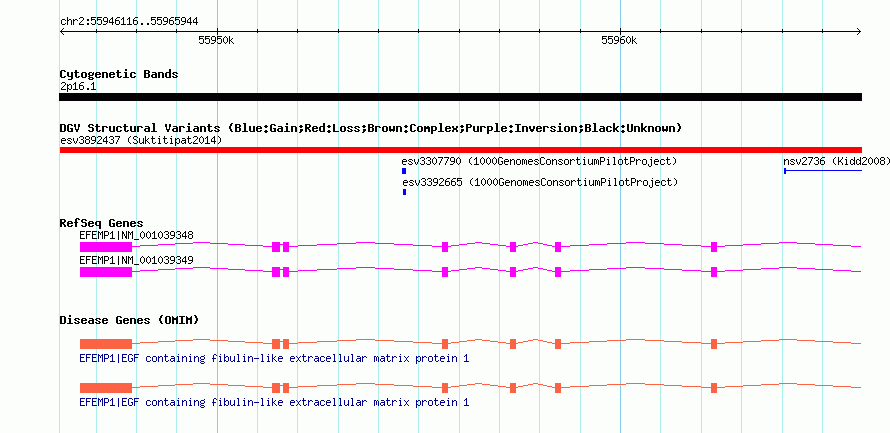Click the large orange exon of lower OMIM gene
The height and width of the screenshot is (433, 890).
pyautogui.click(x=106, y=388)
